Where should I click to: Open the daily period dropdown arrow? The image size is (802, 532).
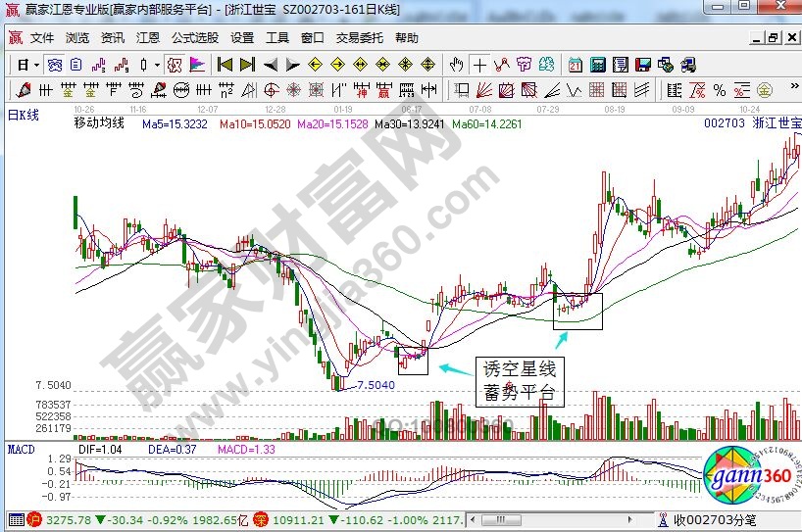tap(36, 65)
